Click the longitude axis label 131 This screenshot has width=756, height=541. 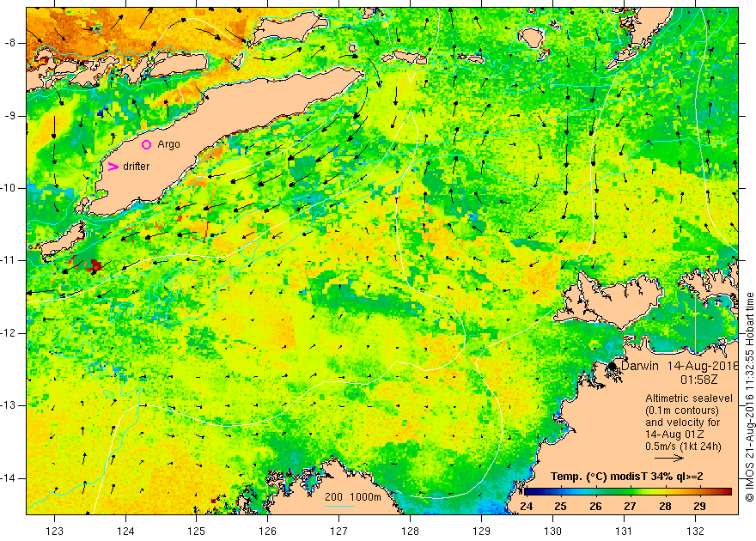[x=624, y=531]
